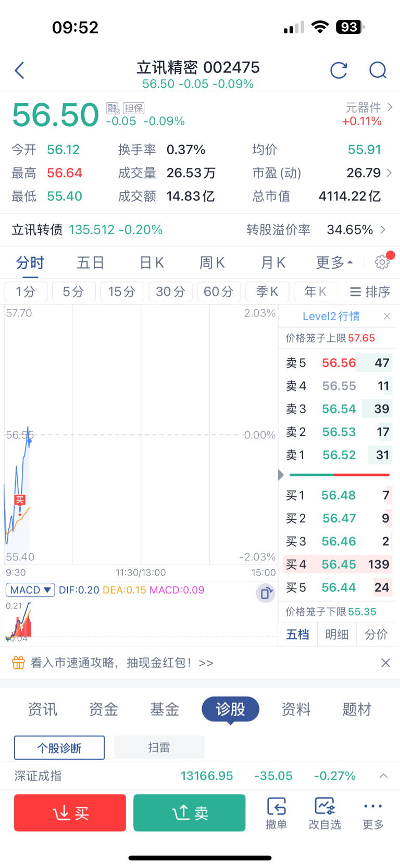Tap the intraday price line chart
Screen dimensions: 400x868
coord(141,435)
